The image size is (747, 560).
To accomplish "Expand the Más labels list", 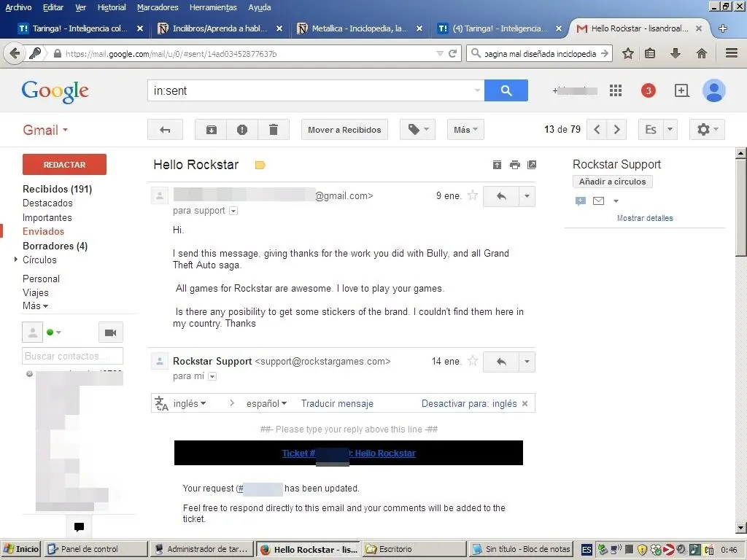I will point(35,306).
